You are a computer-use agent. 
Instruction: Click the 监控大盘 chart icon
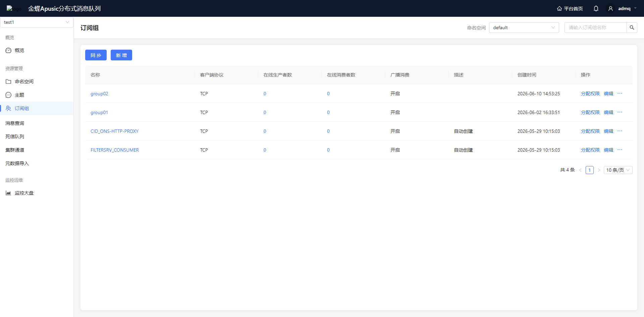[x=8, y=193]
